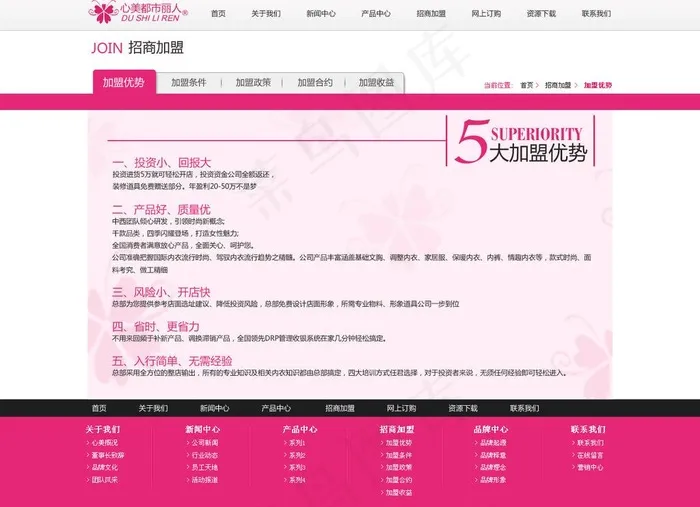The image size is (700, 507).
Task: Click 营销中心 link in the footer
Action: tap(590, 467)
